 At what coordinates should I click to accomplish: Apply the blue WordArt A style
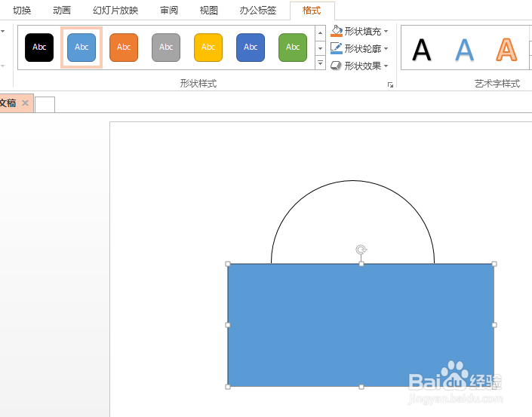[x=464, y=50]
